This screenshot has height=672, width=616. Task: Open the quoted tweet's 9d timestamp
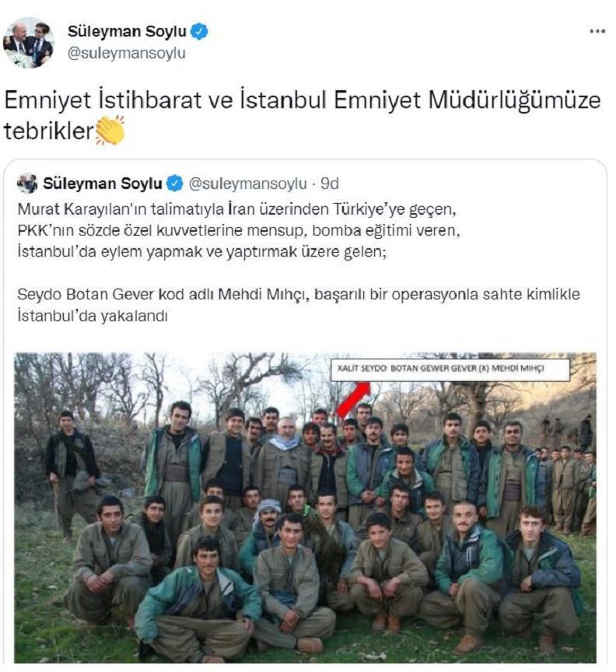330,184
